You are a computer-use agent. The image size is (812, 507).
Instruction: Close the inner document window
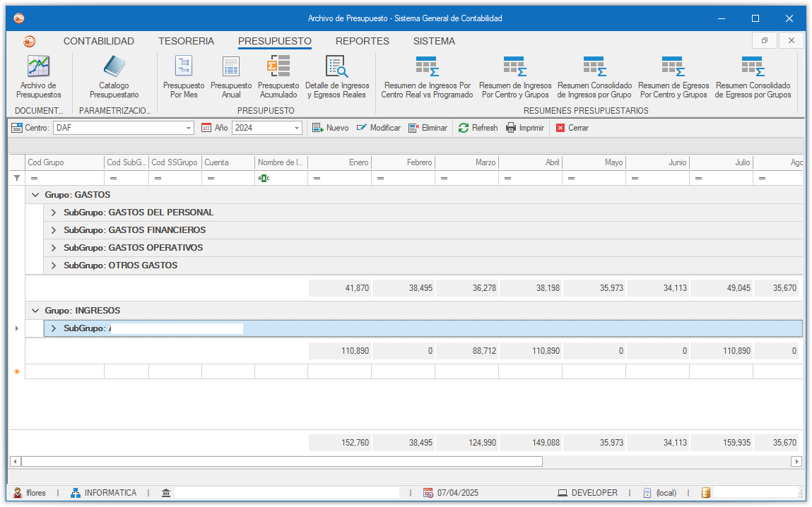[792, 40]
